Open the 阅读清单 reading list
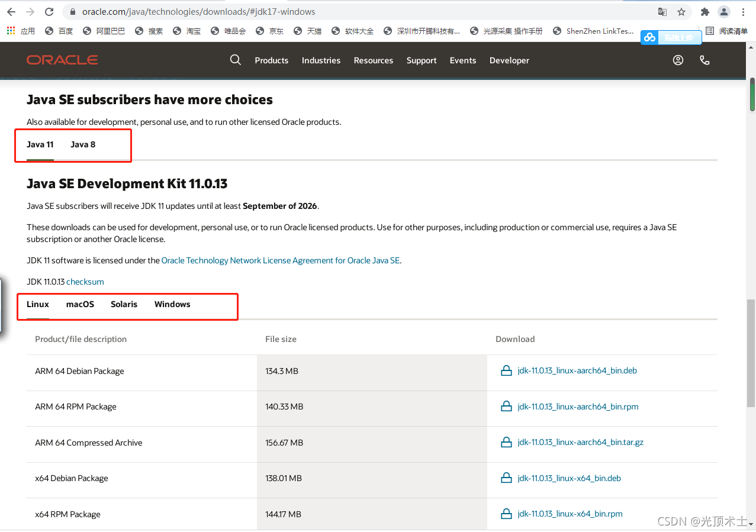Screen dimensions: 756x532 pos(728,31)
